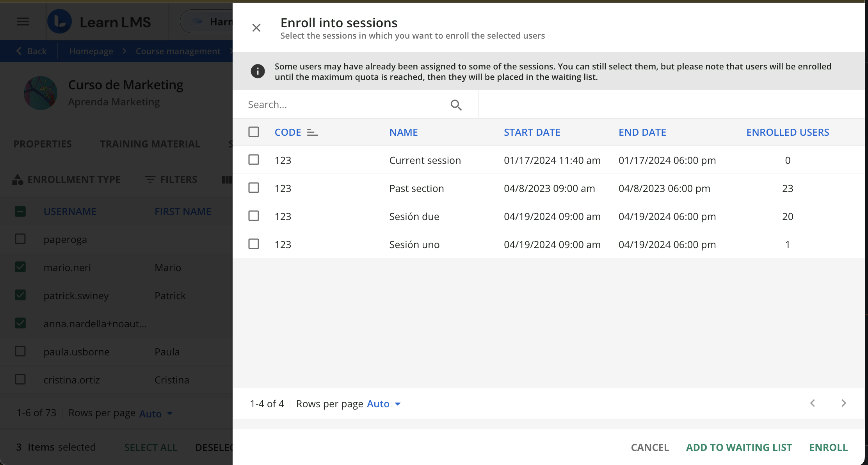Image resolution: width=868 pixels, height=465 pixels.
Task: Click the CODE column sort icon
Action: [x=312, y=133]
